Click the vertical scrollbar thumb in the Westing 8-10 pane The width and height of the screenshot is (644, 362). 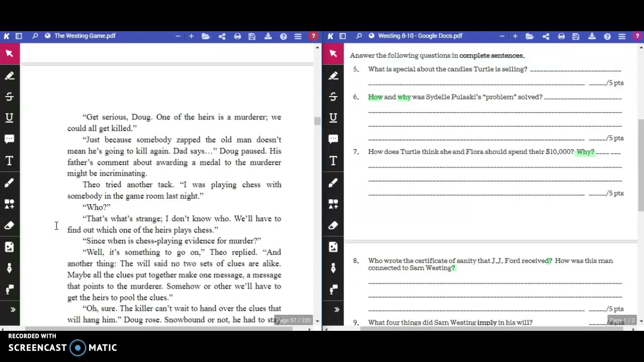(641, 165)
